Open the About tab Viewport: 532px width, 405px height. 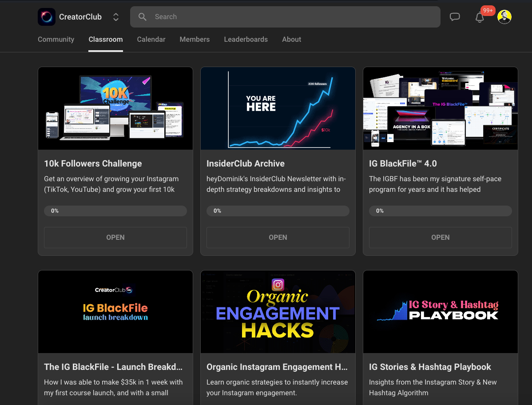[291, 40]
